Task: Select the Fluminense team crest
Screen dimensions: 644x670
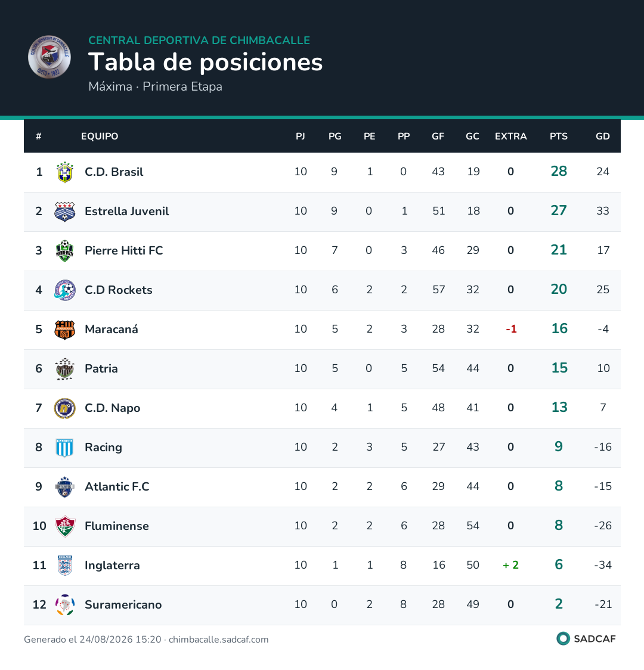Action: (x=65, y=526)
